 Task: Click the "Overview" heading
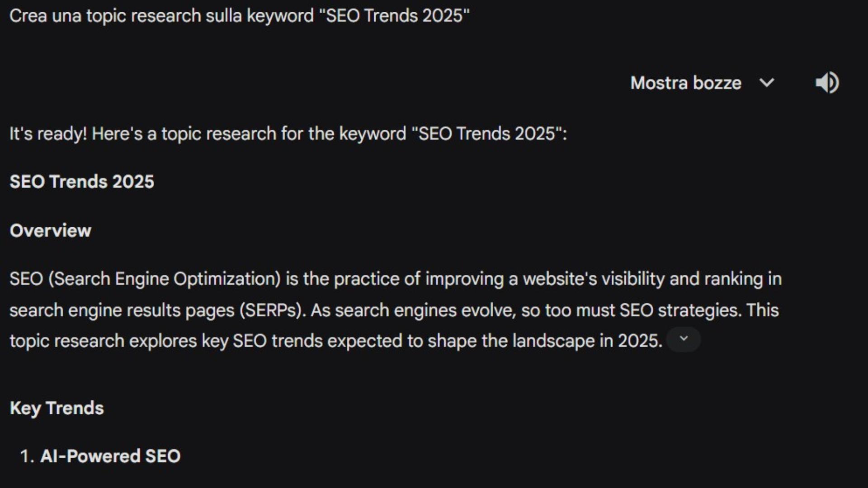(51, 230)
